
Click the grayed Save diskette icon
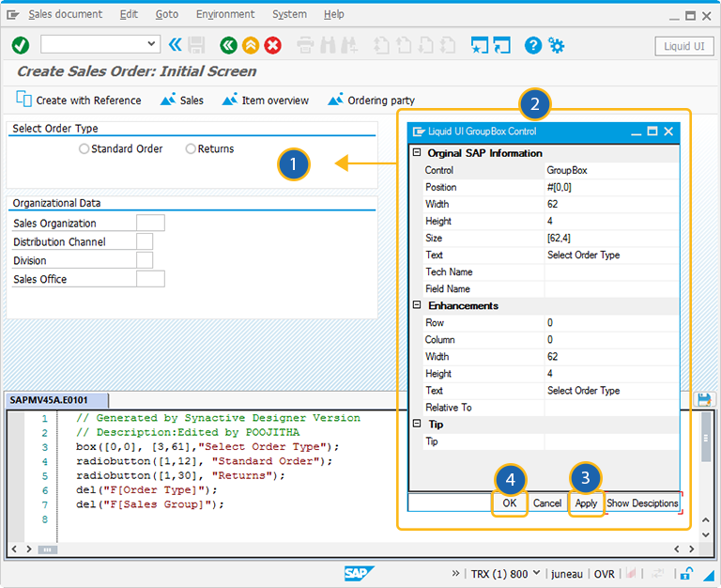coord(196,45)
